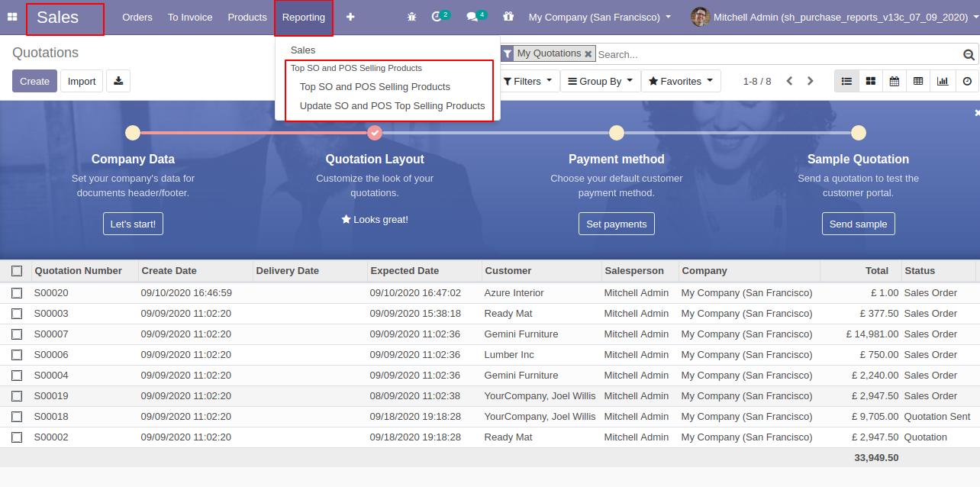This screenshot has height=487, width=980.
Task: Open the activities clock icon with badge
Action: point(437,17)
